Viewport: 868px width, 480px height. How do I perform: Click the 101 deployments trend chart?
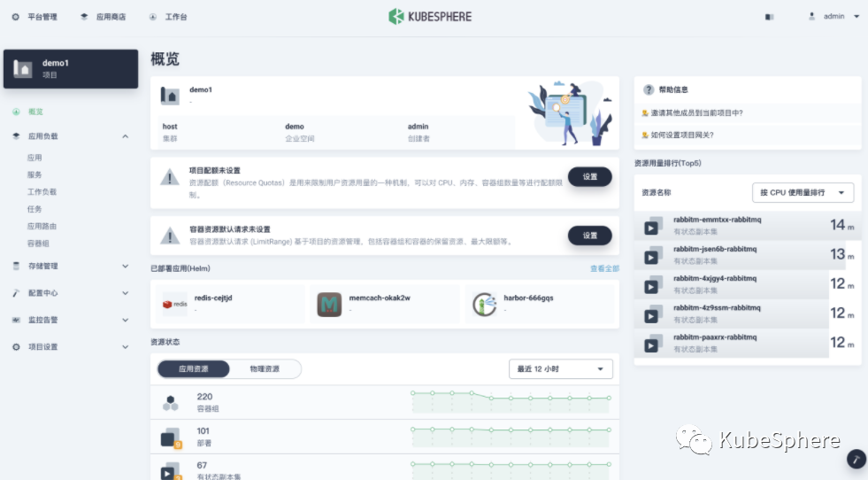(x=511, y=437)
